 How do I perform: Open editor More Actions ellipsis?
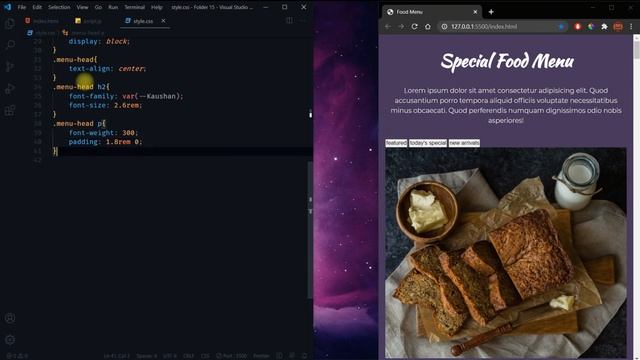click(x=302, y=20)
